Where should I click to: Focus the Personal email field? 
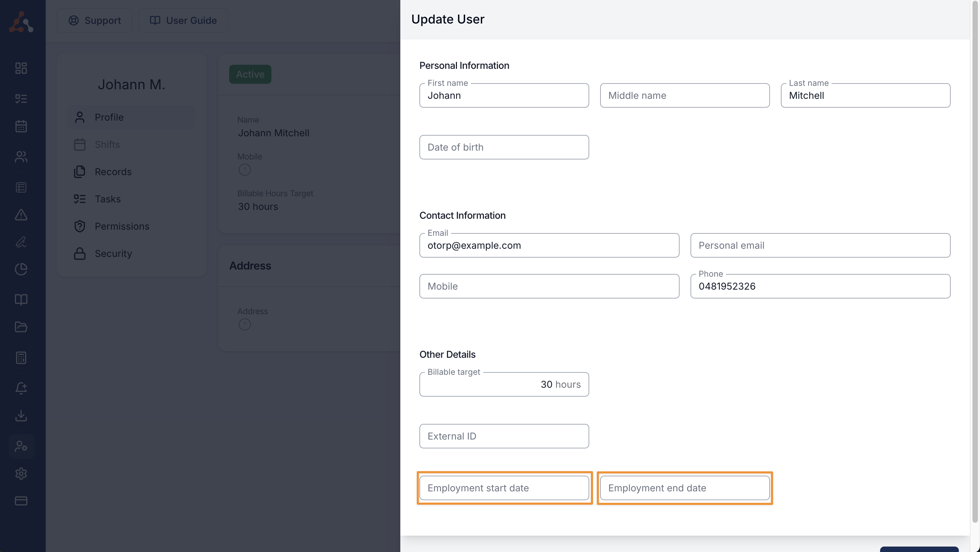pos(820,245)
